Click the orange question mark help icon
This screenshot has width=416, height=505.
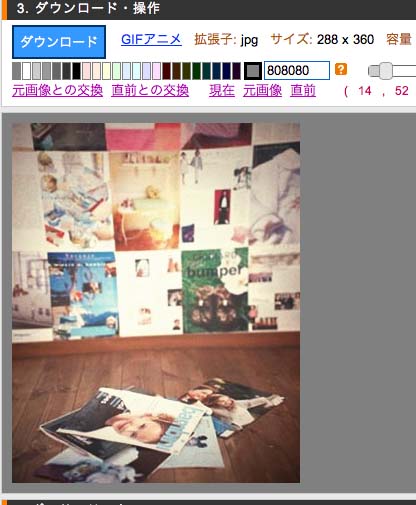click(341, 69)
